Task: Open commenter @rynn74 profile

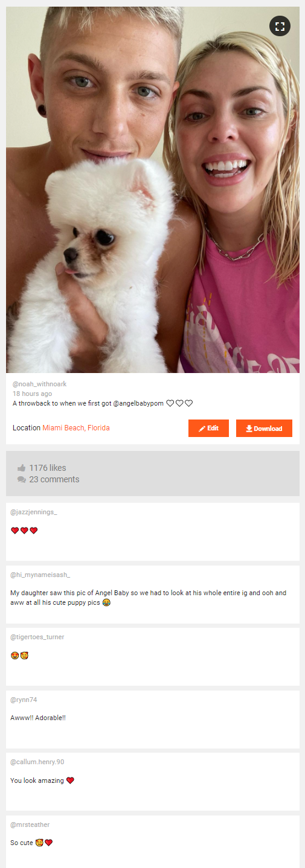Action: pos(24,700)
